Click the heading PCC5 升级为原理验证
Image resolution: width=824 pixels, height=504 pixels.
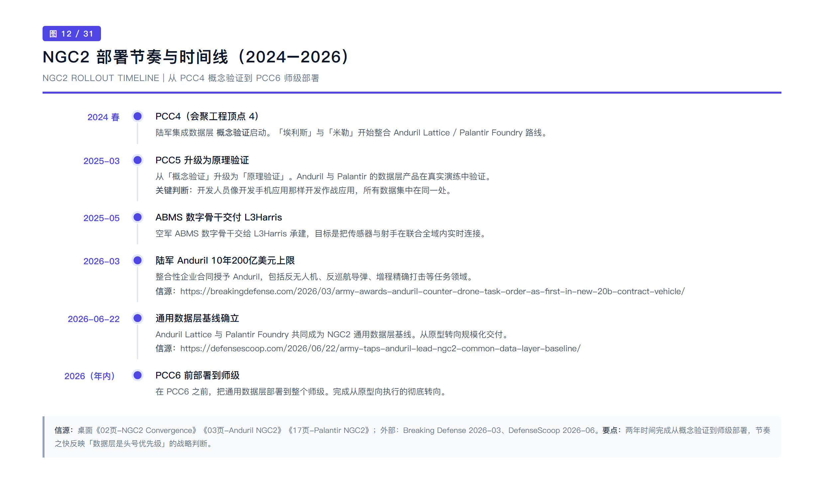tap(202, 160)
